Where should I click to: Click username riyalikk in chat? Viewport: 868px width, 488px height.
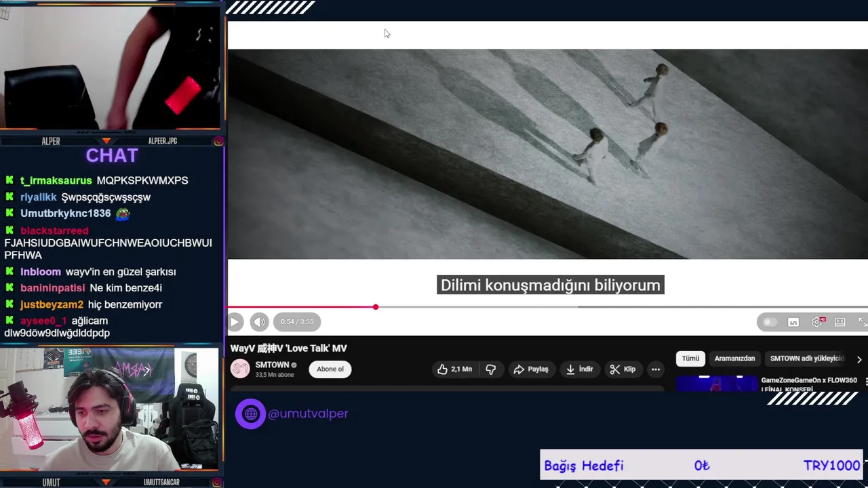tap(38, 197)
